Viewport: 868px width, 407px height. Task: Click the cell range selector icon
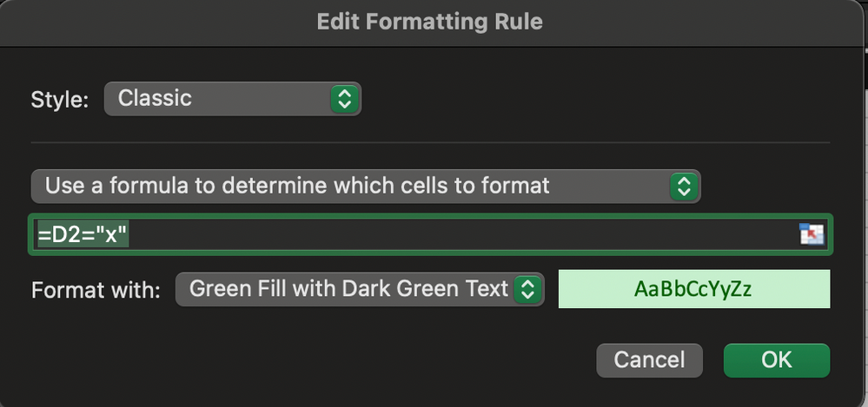(812, 234)
